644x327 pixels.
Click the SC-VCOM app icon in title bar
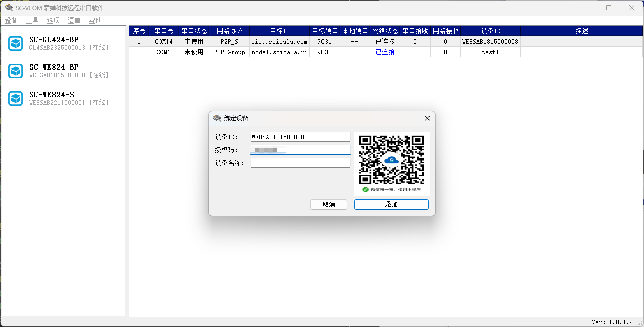point(9,8)
